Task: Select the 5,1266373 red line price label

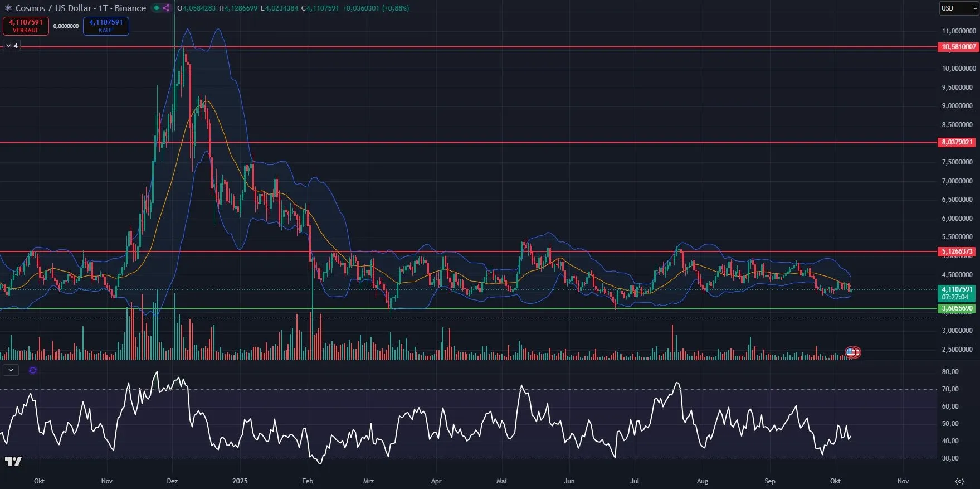Action: tap(957, 251)
